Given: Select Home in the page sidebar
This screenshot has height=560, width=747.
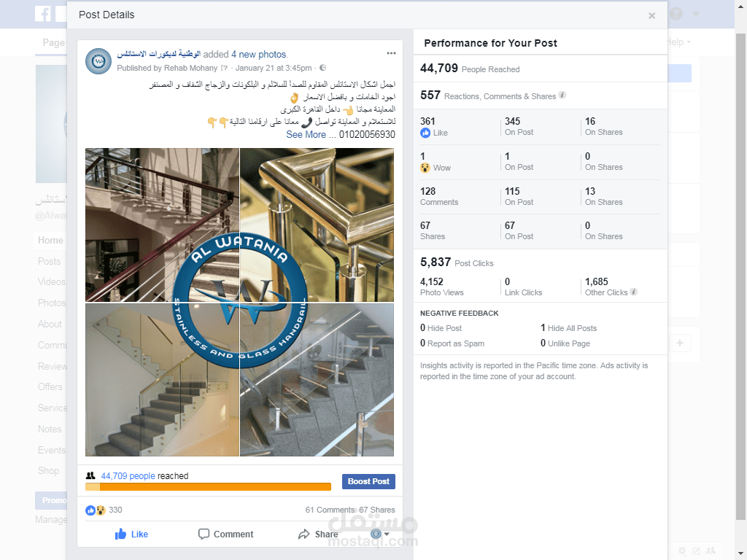Looking at the screenshot, I should [x=50, y=241].
